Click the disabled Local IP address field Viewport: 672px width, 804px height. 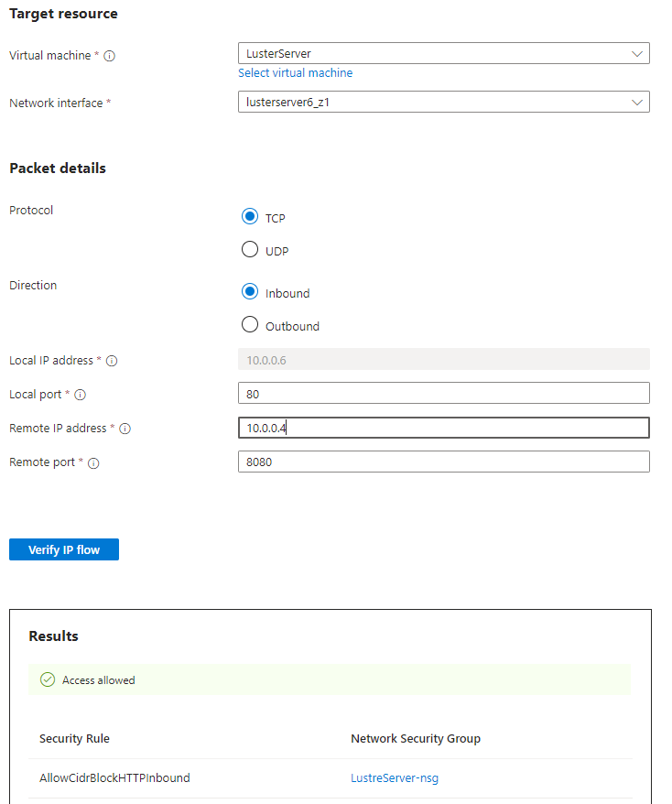(x=443, y=360)
